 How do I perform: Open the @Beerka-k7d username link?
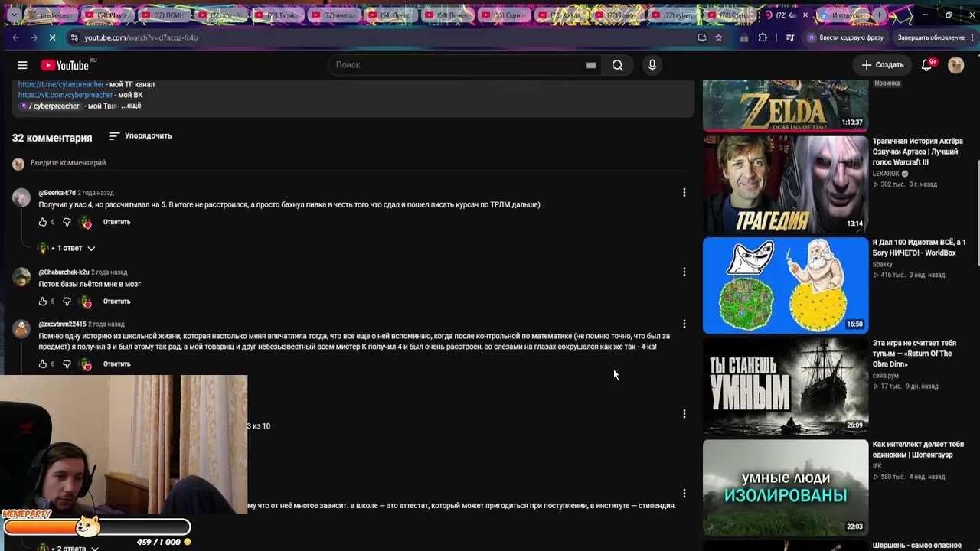[x=57, y=193]
